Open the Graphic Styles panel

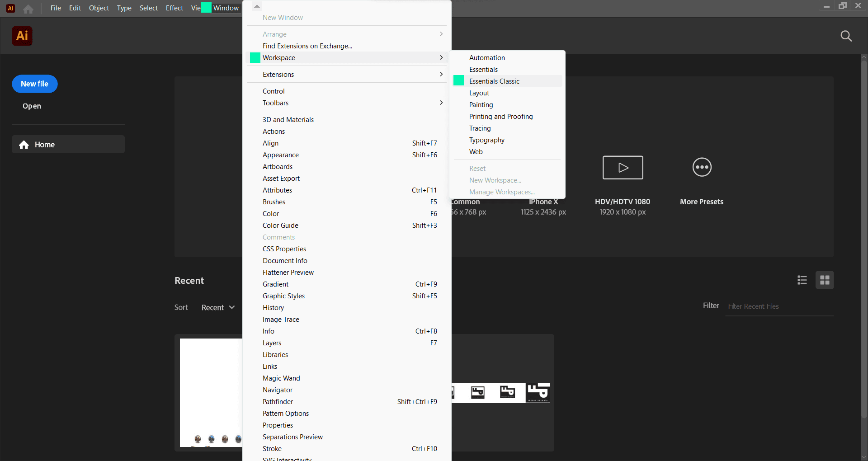pyautogui.click(x=347, y=296)
